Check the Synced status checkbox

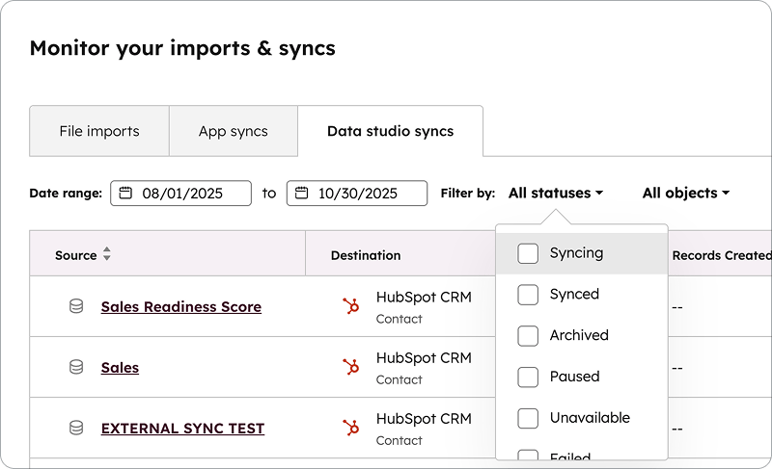528,295
